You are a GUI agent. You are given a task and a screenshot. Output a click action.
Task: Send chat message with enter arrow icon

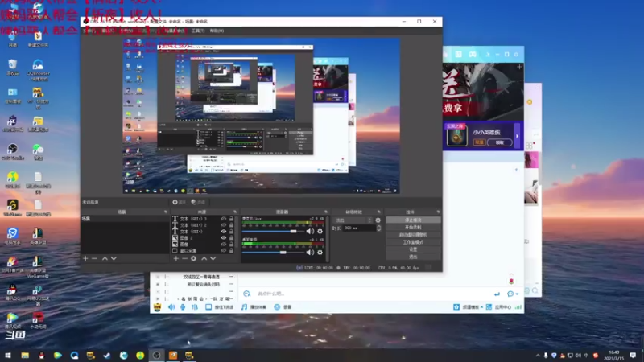pyautogui.click(x=497, y=294)
